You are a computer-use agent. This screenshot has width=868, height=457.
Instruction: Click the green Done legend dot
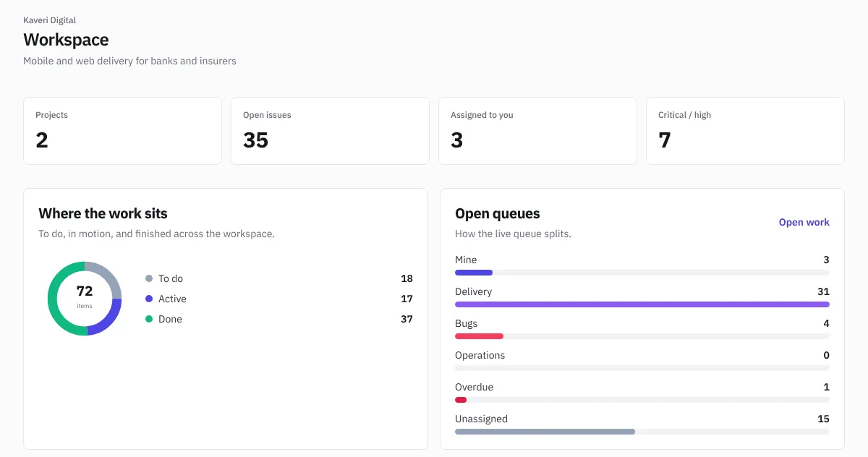pyautogui.click(x=149, y=319)
